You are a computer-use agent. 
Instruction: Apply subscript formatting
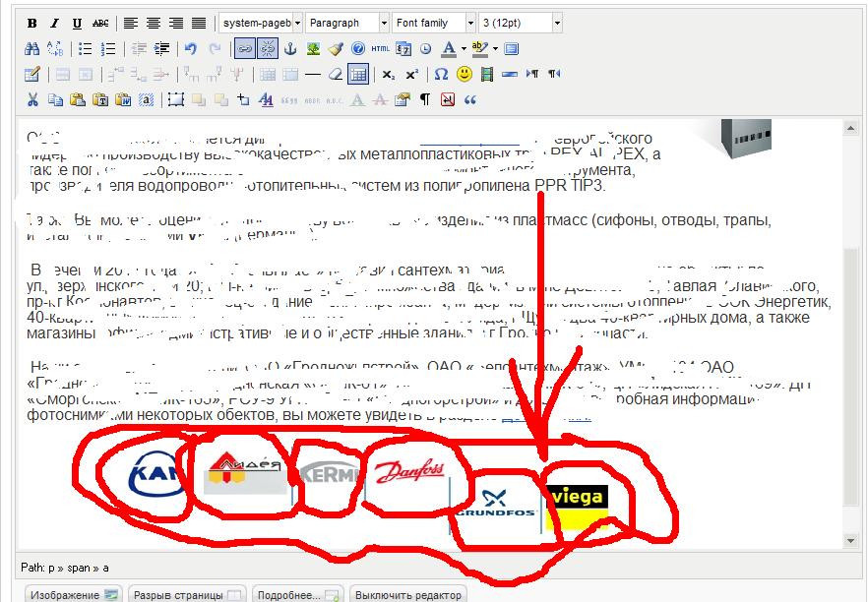pos(389,74)
